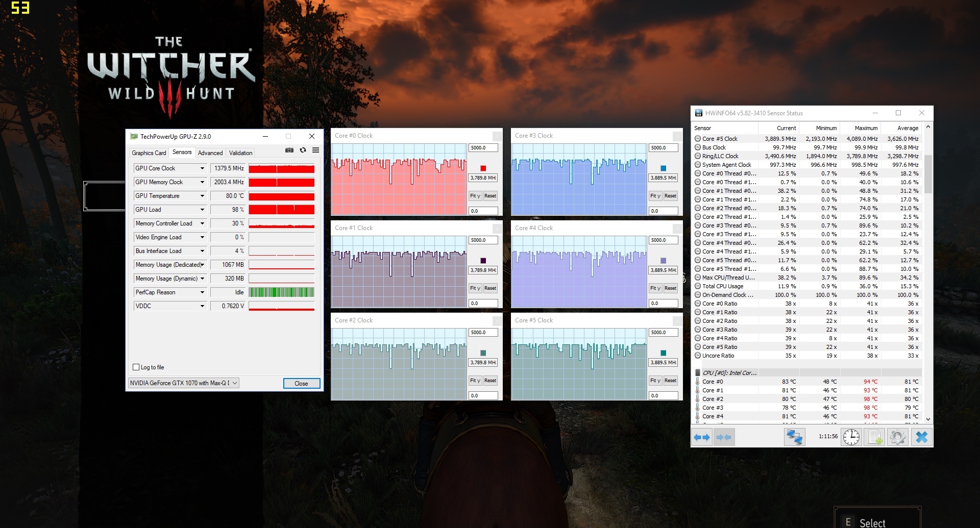The height and width of the screenshot is (528, 980).
Task: Enable the Log to file checkbox
Action: click(136, 367)
